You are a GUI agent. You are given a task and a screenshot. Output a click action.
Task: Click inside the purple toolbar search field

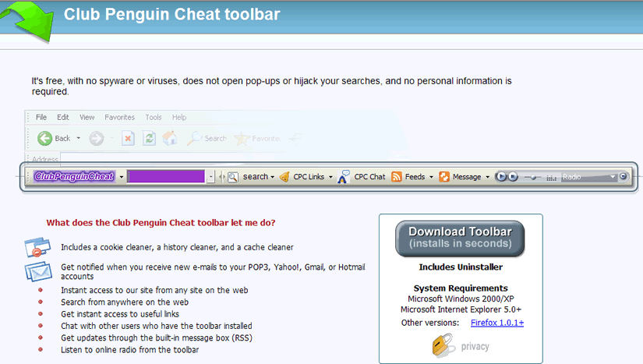pyautogui.click(x=165, y=177)
